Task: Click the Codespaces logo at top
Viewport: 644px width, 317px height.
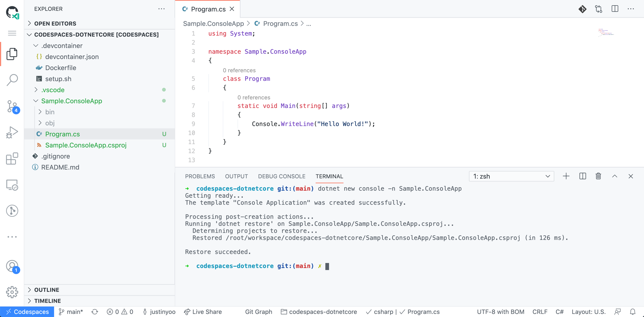Action: (x=12, y=12)
